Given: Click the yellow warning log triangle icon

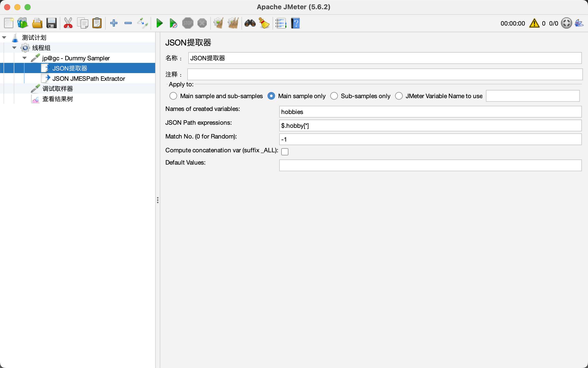Looking at the screenshot, I should point(534,23).
